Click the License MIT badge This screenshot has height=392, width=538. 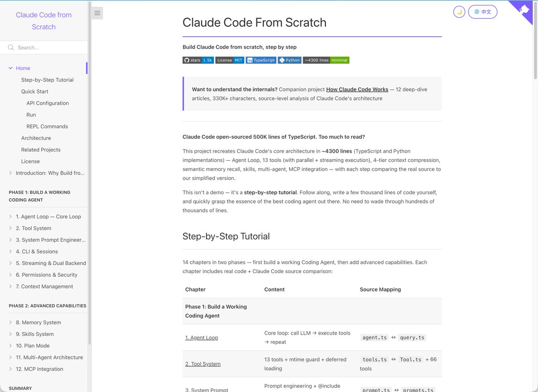point(230,60)
